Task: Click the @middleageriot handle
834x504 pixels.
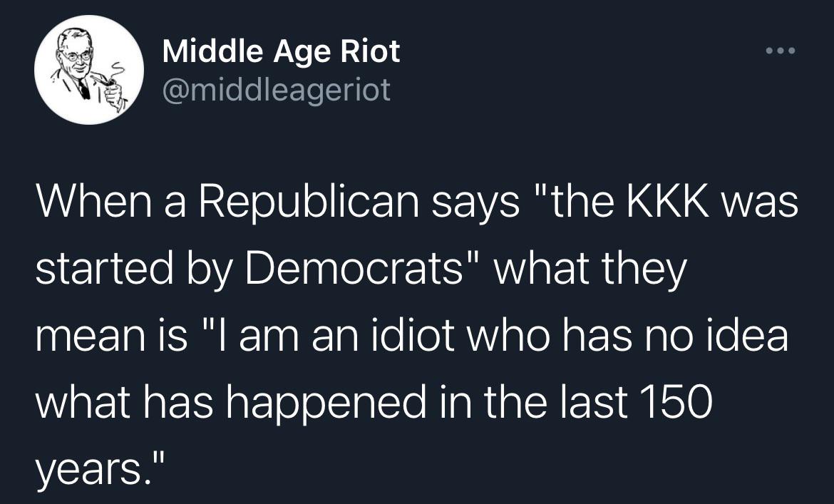Action: pos(276,89)
